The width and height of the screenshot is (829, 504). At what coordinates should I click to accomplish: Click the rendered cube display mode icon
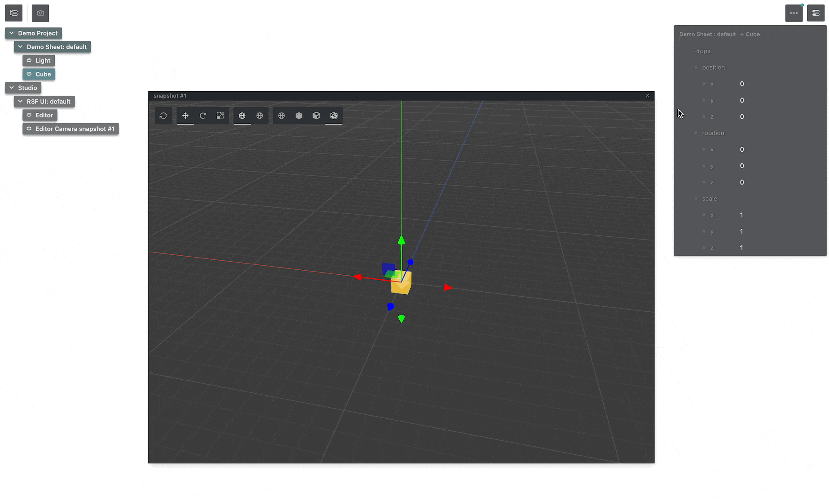[334, 116]
